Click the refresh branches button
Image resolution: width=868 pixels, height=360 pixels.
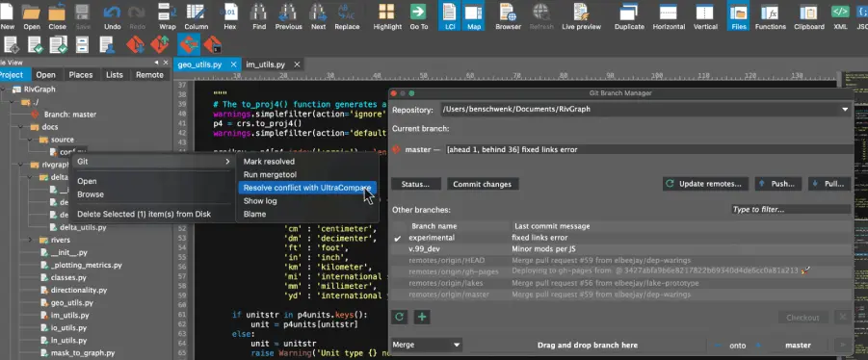point(399,318)
